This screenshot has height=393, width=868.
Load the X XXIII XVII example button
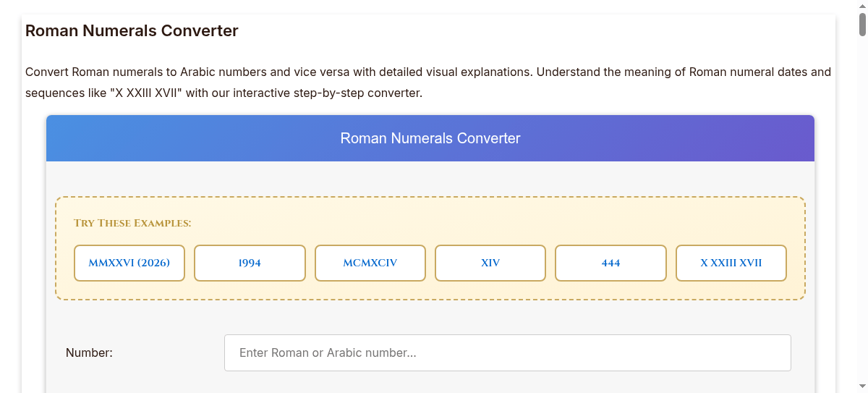(731, 263)
